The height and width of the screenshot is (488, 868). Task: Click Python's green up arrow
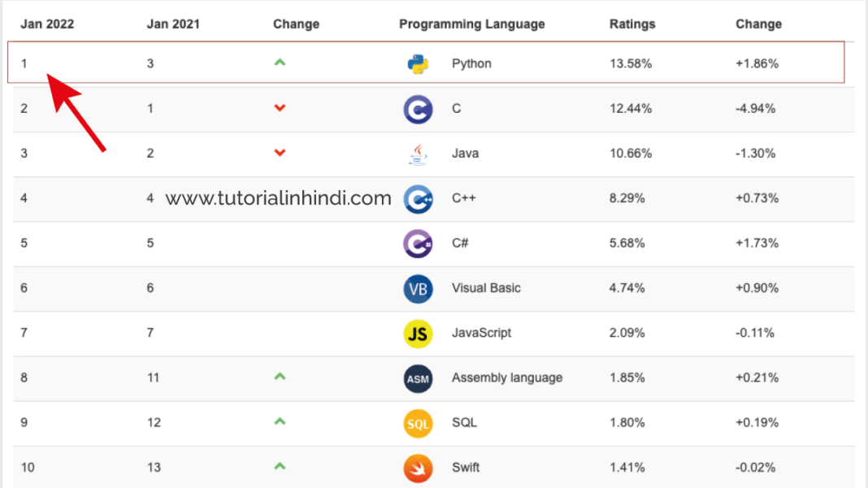(280, 63)
